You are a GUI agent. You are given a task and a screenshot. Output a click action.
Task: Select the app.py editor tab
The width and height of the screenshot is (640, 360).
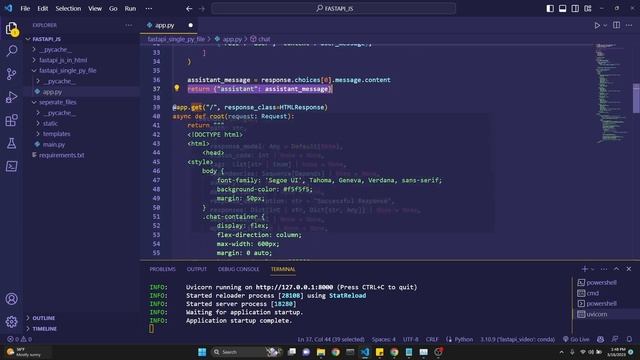(x=169, y=25)
